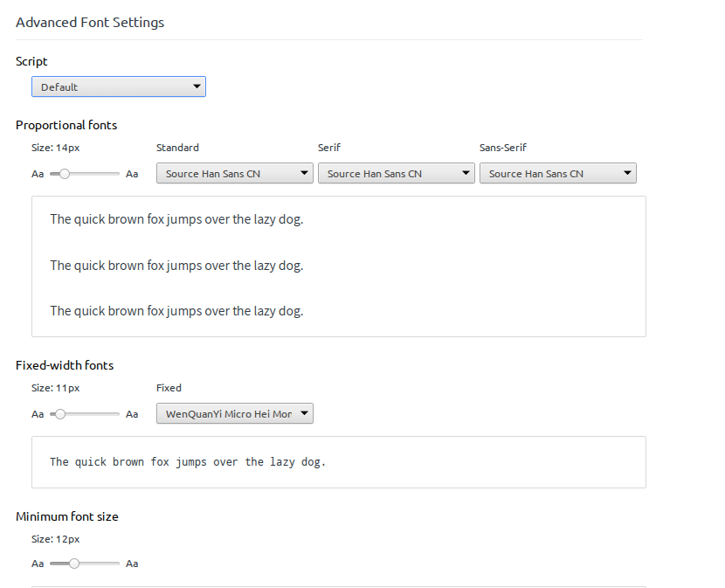Click small Aa beside proportional size slider
Screen dimensions: 725x588
coord(38,174)
